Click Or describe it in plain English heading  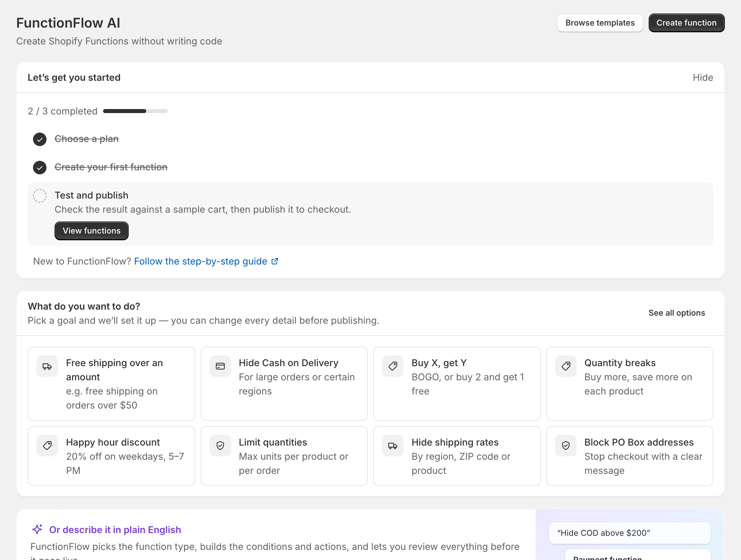pyautogui.click(x=115, y=530)
